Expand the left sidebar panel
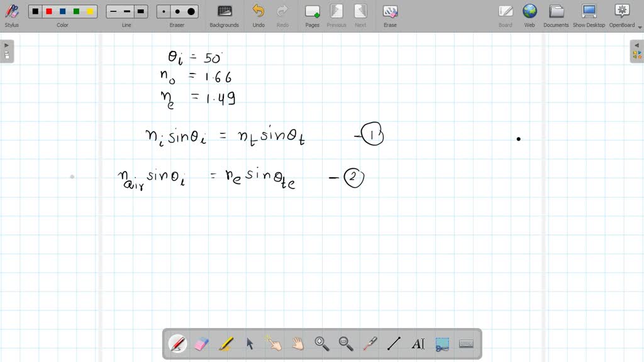The image size is (644, 362). 6,45
